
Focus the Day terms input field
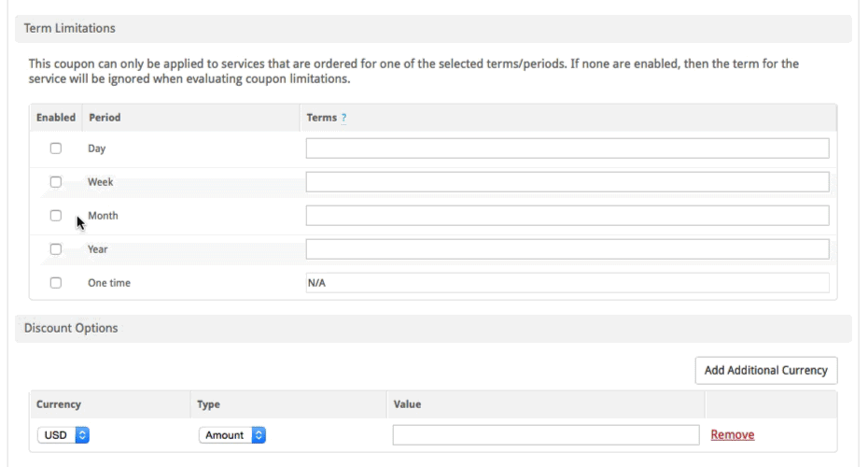click(567, 149)
